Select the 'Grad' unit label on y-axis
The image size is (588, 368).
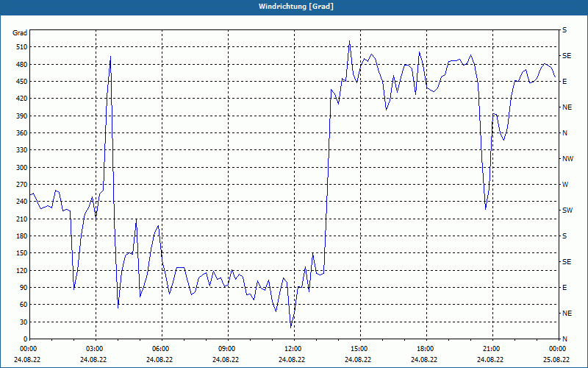tap(20, 33)
